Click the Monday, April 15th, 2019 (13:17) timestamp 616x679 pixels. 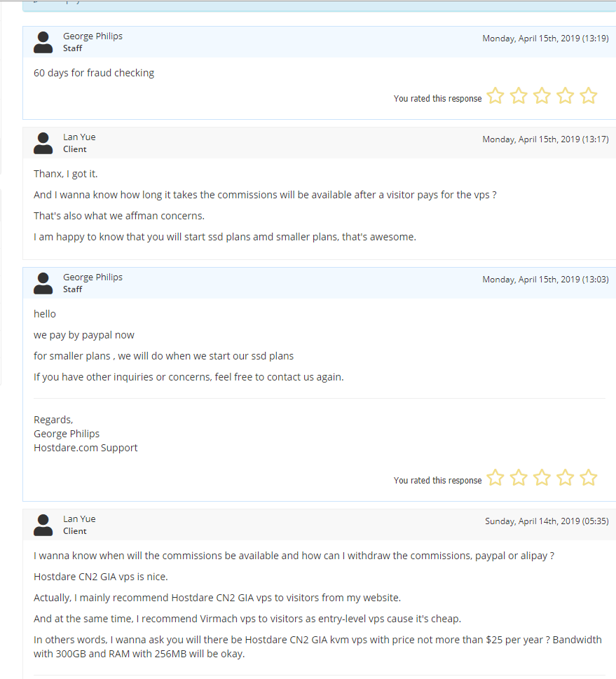click(x=545, y=139)
